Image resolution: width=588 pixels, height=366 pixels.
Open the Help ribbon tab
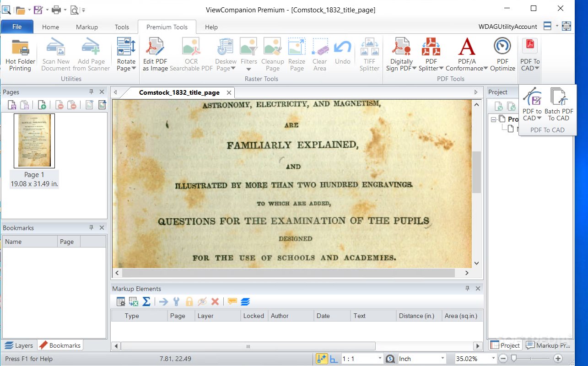[211, 27]
